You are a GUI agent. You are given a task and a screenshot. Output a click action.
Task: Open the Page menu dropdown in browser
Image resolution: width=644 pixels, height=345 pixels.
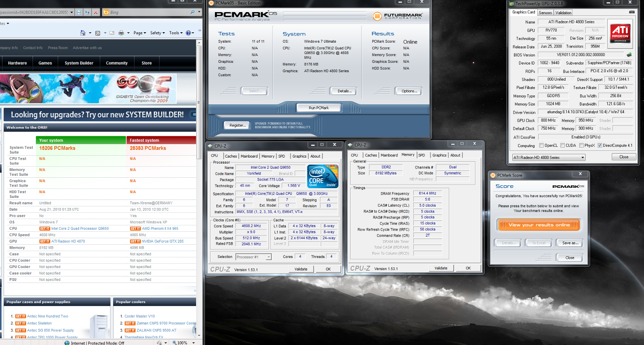tap(139, 33)
